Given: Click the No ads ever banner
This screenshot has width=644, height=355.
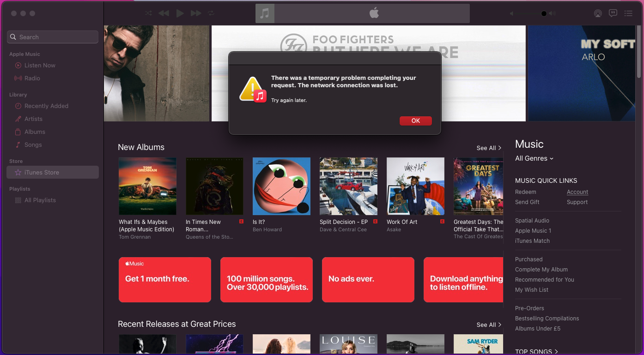Looking at the screenshot, I should click(x=368, y=280).
